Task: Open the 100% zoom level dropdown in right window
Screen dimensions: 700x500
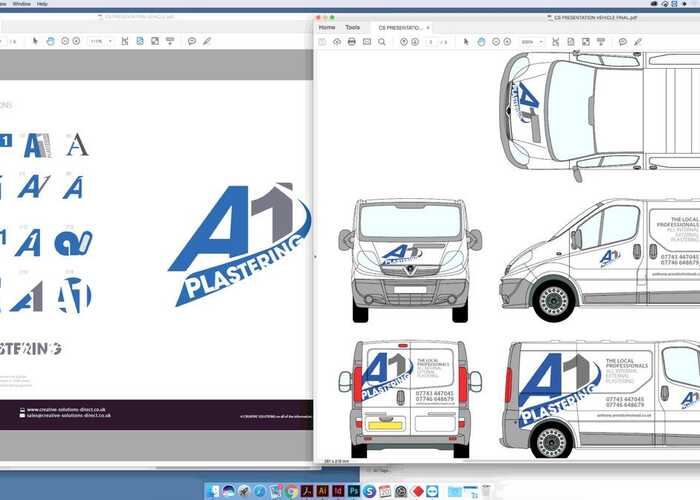Action: [x=532, y=42]
